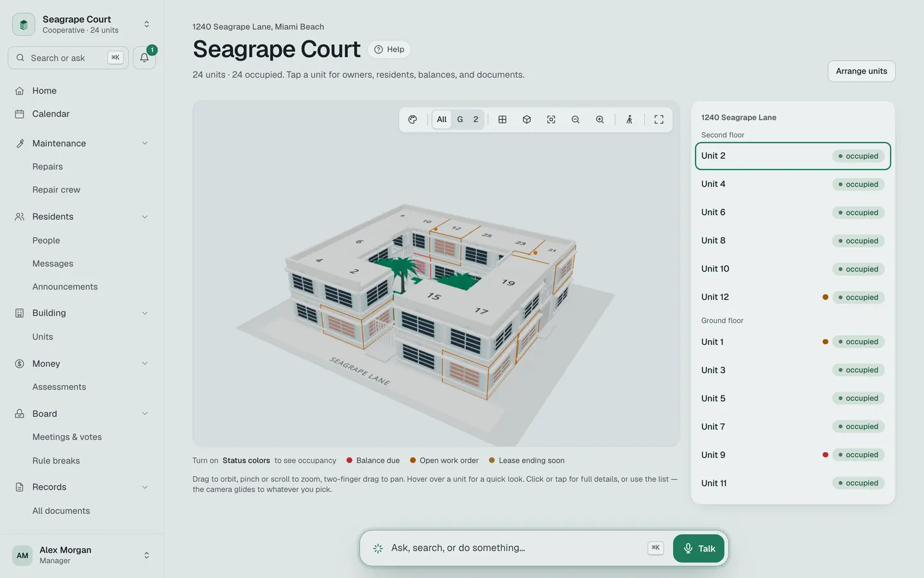Click the fit-to-view focus icon
The width and height of the screenshot is (924, 578).
point(551,119)
